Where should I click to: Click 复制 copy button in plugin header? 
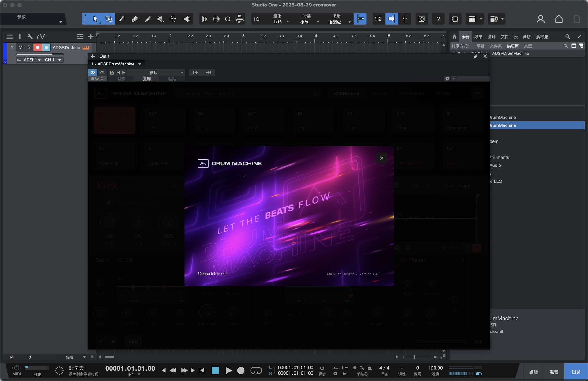[x=147, y=79]
